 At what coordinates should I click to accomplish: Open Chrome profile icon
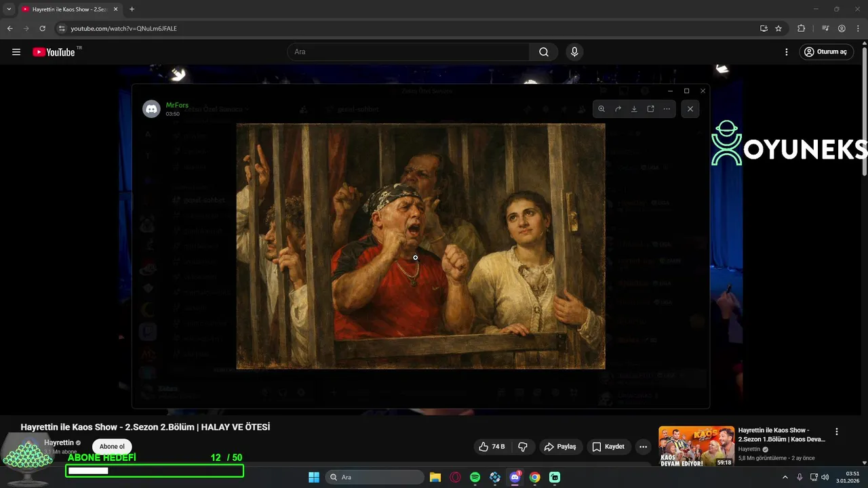click(x=842, y=28)
